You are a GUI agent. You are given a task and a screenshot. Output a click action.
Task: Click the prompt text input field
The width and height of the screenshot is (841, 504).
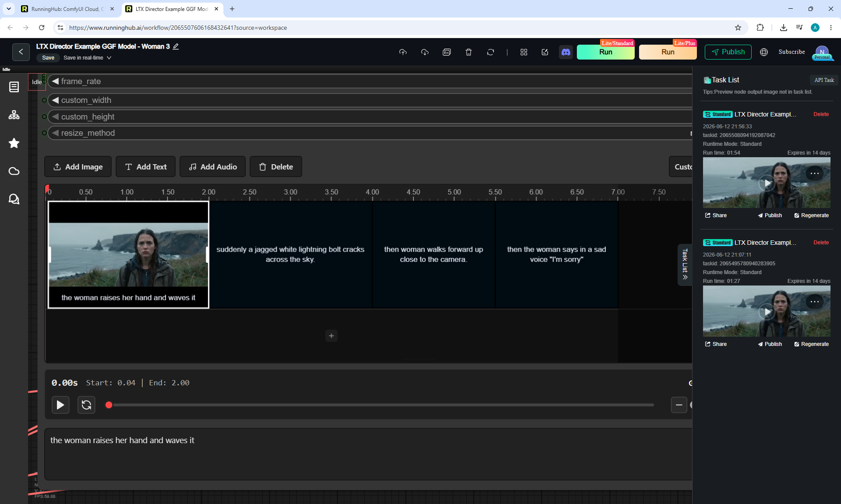368,454
